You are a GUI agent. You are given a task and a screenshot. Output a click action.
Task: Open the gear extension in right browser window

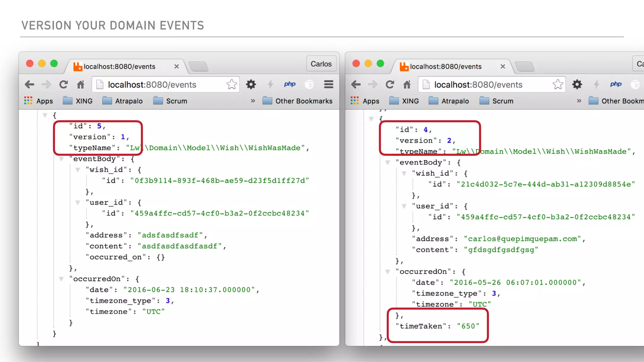point(577,84)
